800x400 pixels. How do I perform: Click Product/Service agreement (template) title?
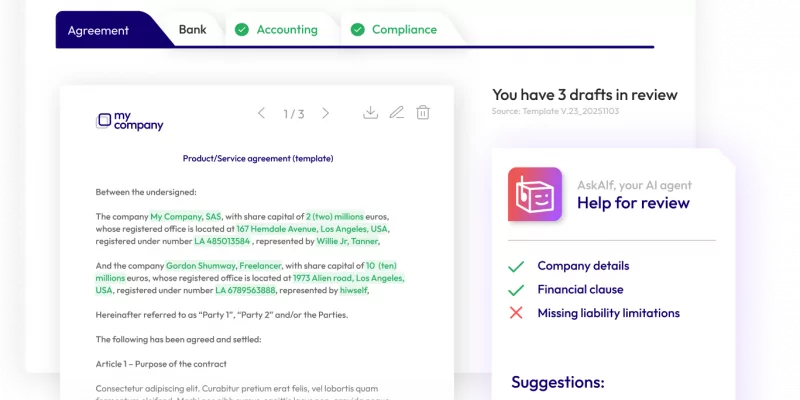coord(258,158)
